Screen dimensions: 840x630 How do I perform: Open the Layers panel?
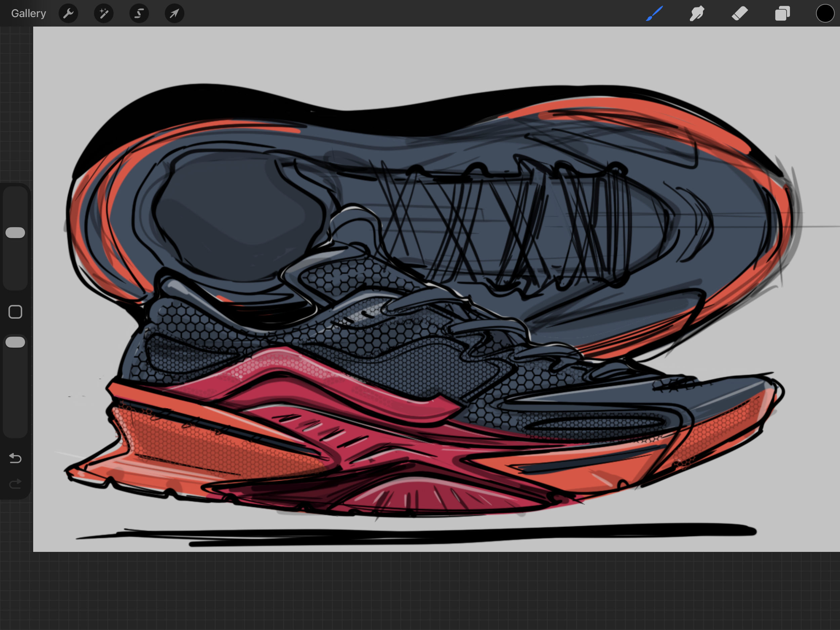782,14
